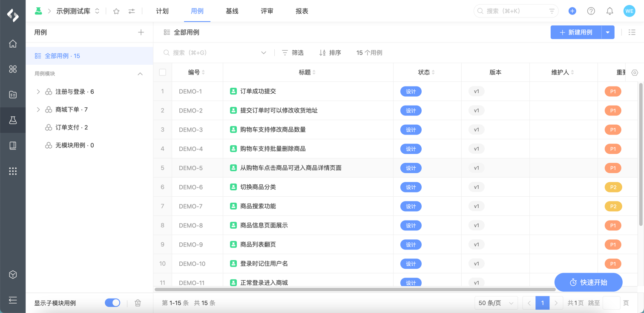The width and height of the screenshot is (644, 313).
Task: Open the notifications bell
Action: click(609, 11)
